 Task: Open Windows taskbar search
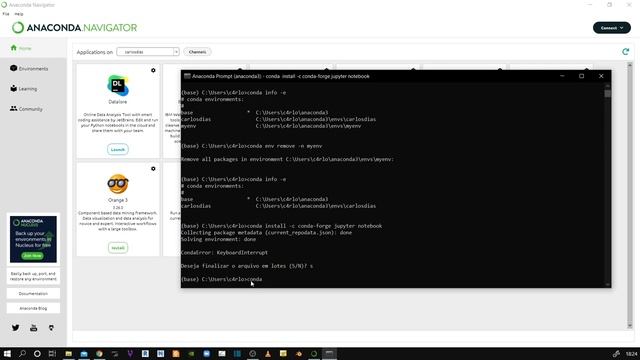tap(22, 353)
